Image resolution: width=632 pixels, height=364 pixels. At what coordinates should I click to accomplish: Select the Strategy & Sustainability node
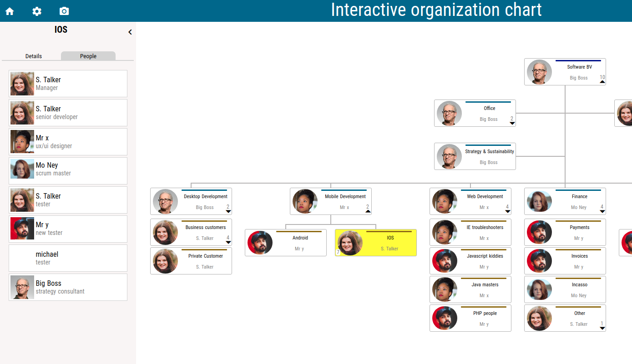pos(475,156)
